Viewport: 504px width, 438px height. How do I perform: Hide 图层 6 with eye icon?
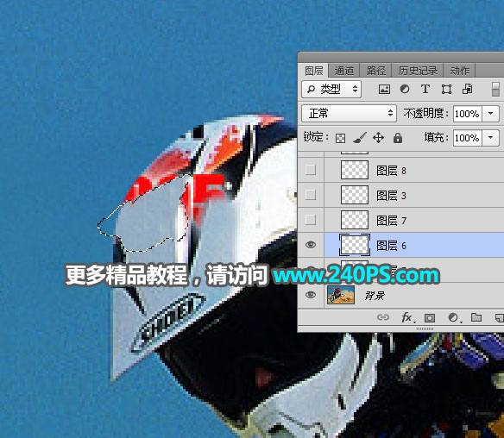pyautogui.click(x=311, y=245)
